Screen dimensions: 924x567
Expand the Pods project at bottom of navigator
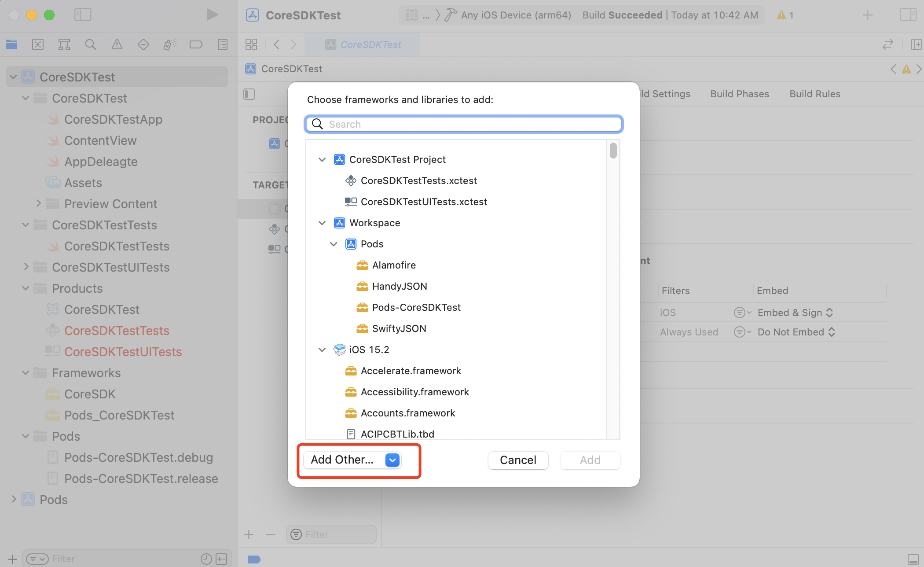click(14, 499)
